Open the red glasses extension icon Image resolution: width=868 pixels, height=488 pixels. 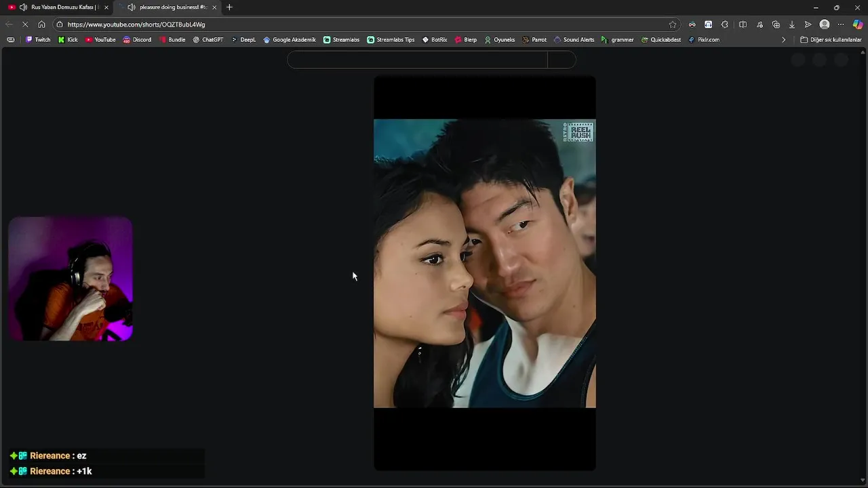[x=692, y=24]
